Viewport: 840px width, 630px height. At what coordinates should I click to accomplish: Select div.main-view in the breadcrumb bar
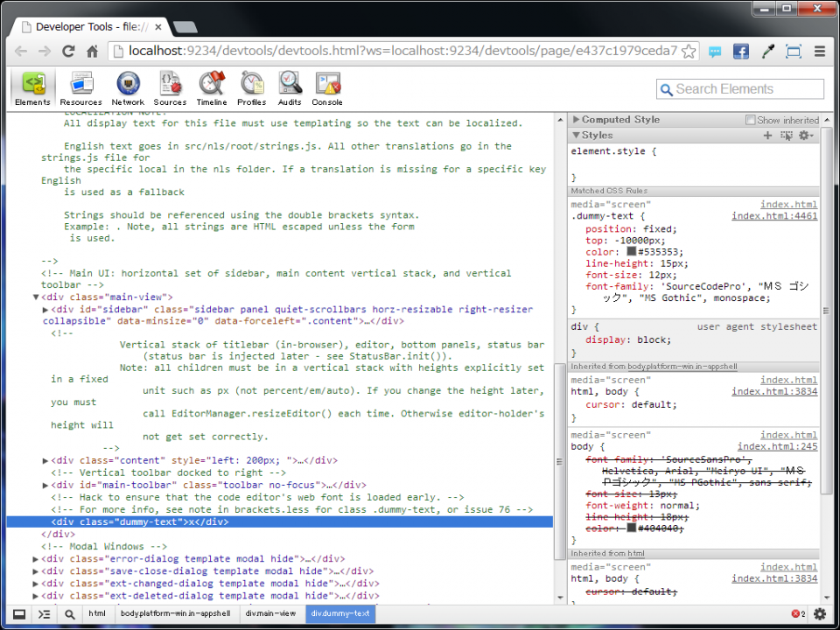pyautogui.click(x=269, y=614)
